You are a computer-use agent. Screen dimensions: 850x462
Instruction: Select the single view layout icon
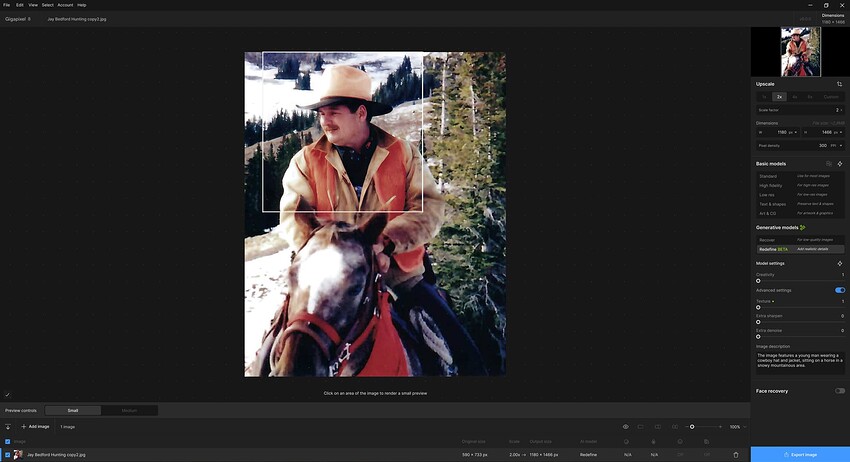click(641, 427)
